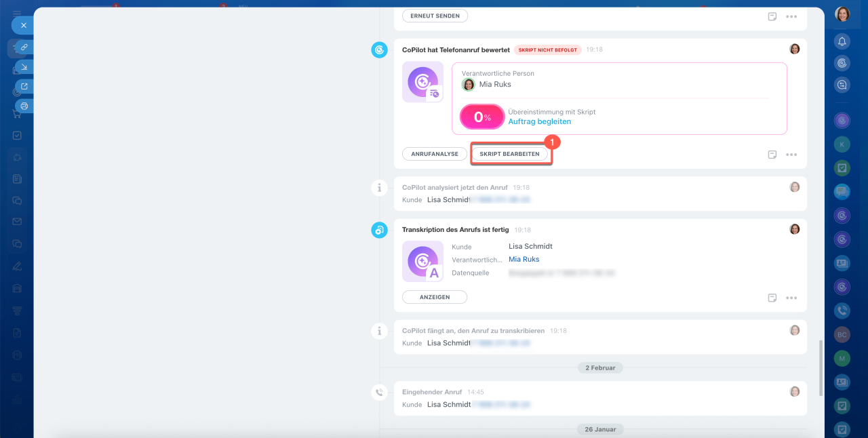Open in new window icon

[24, 86]
